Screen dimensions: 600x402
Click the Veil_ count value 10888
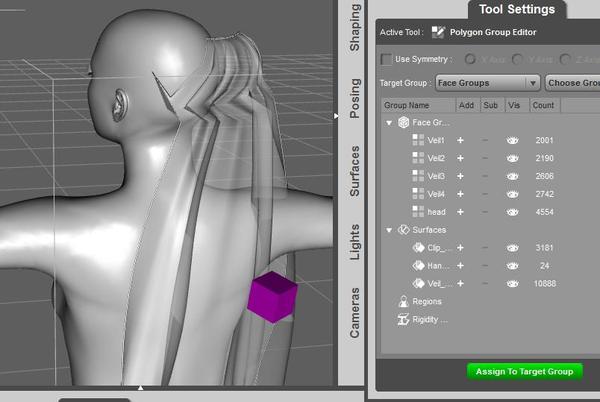coord(545,284)
